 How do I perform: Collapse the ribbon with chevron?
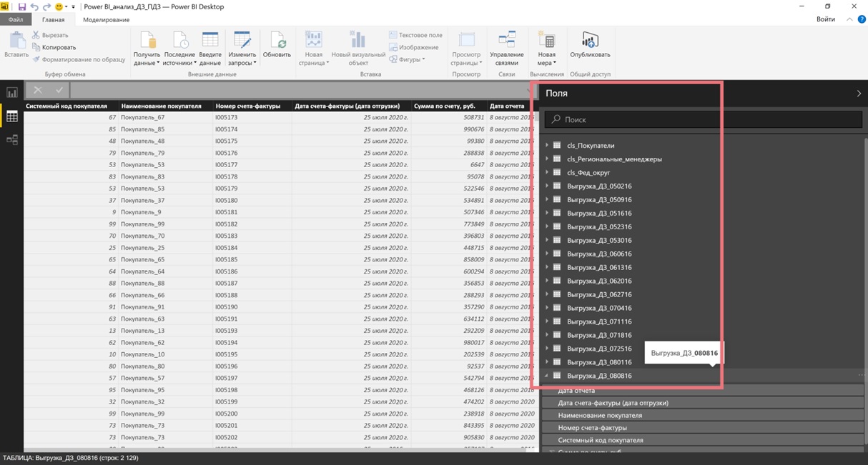tap(849, 19)
